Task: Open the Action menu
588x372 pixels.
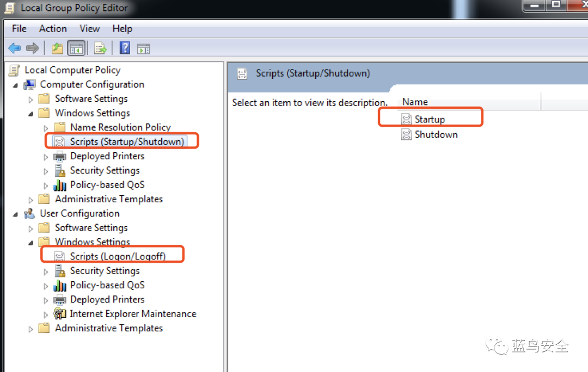Action: (x=53, y=28)
